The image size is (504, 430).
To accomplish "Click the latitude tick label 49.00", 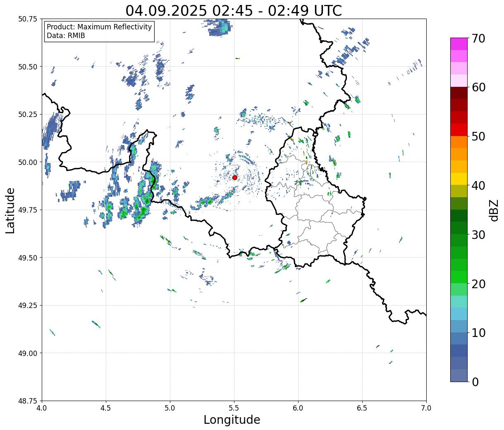I will click(x=28, y=353).
